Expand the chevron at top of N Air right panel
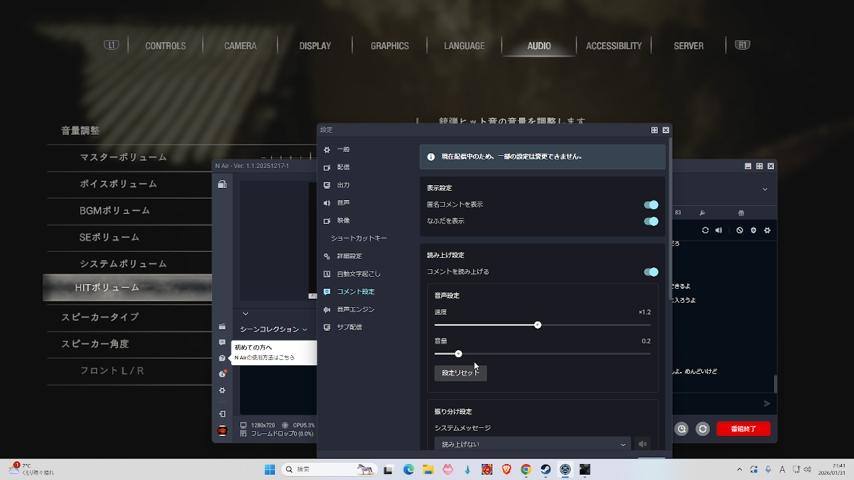 [765, 190]
